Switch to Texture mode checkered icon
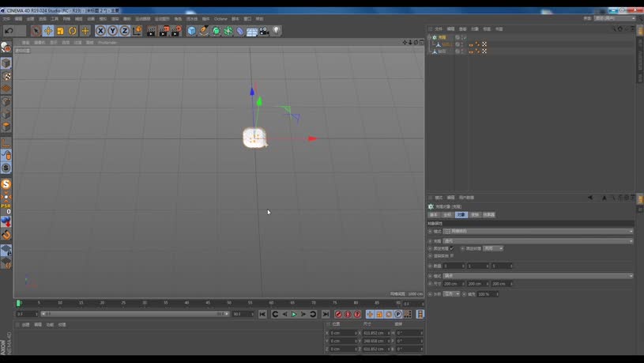The width and height of the screenshot is (644, 363). [6, 76]
